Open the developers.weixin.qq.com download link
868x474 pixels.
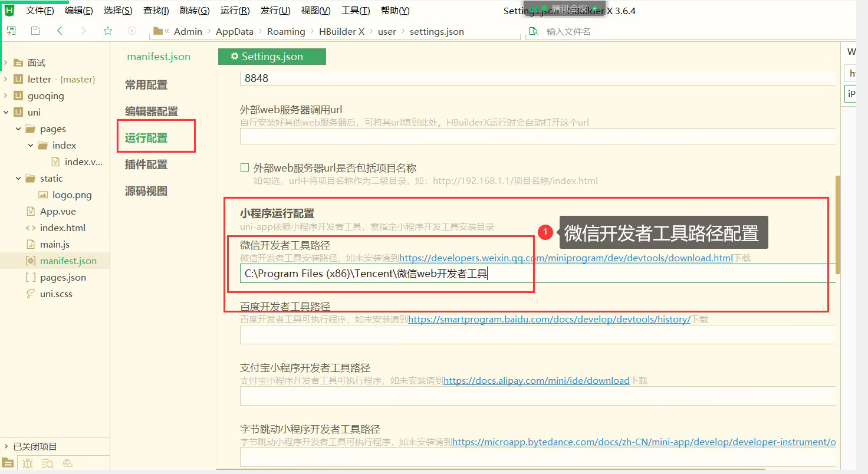coord(566,258)
